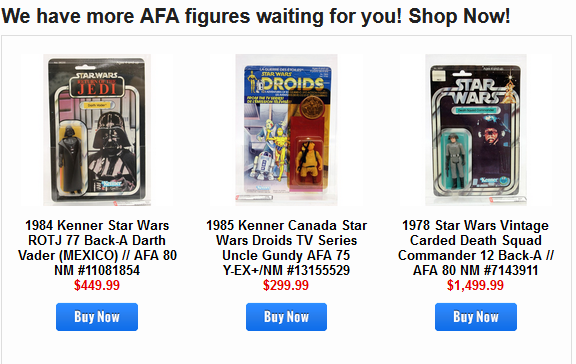Click Buy Now for the Uncle Gundy figure

click(286, 317)
